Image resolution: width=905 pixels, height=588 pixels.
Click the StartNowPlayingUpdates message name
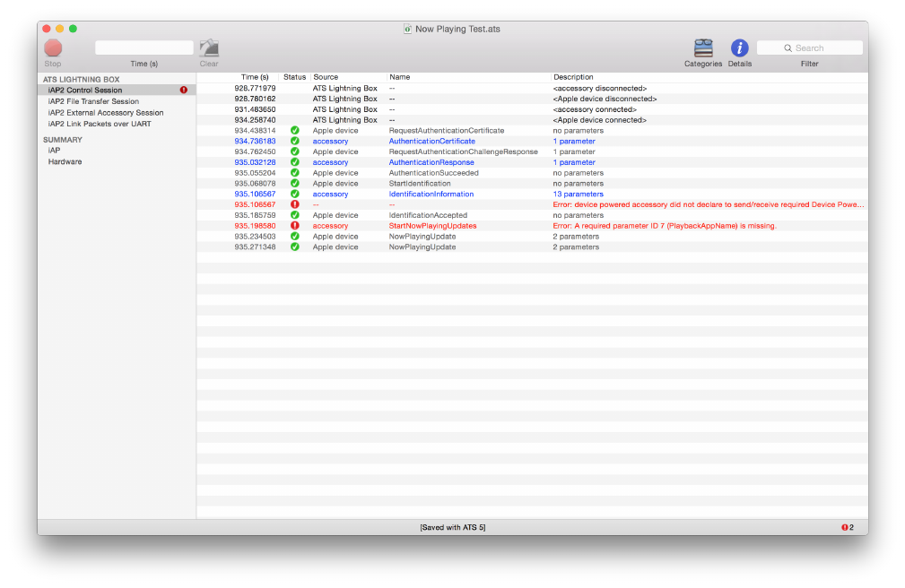point(432,226)
